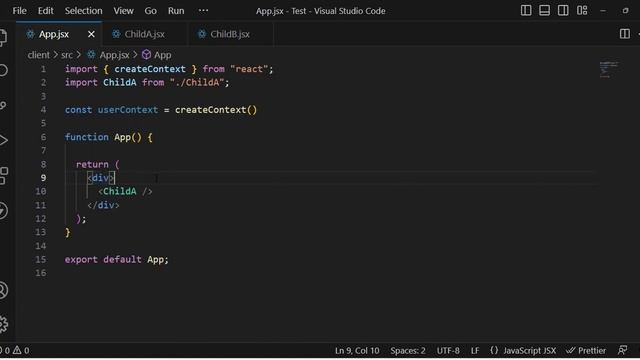Select the client breadcrumb
Viewport: 640px width, 360px height.
pos(38,55)
